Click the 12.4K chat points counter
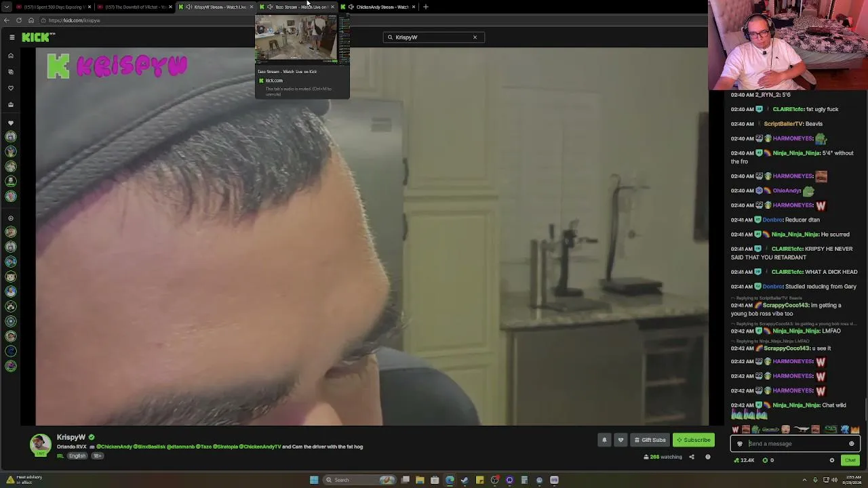Viewport: 868px width, 488px height. point(745,460)
